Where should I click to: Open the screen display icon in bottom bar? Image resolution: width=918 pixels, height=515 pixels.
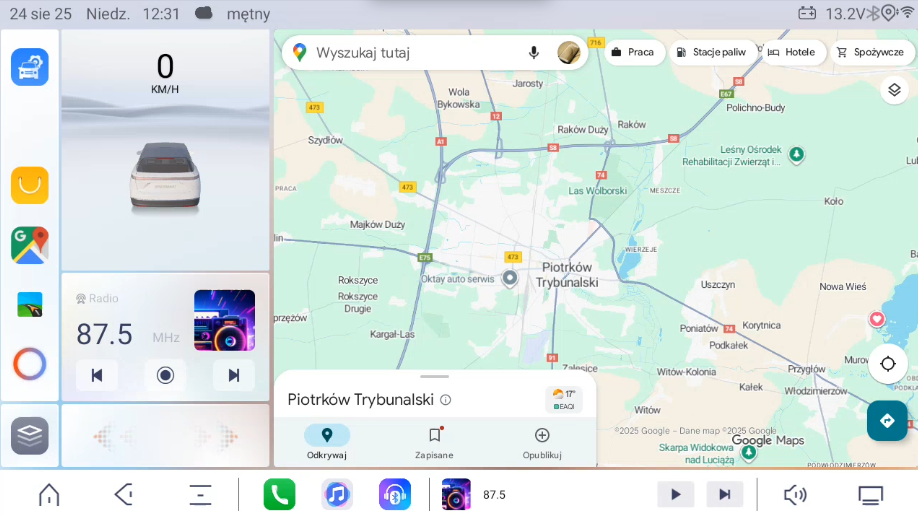coord(871,495)
